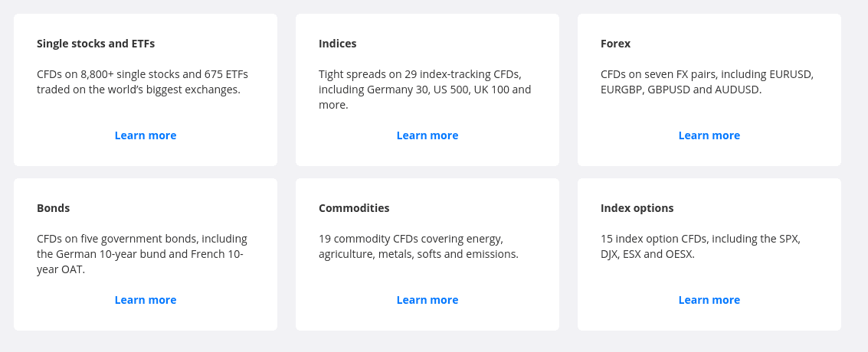The width and height of the screenshot is (868, 352).
Task: Select the Single stocks and ETFs heading
Action: [96, 44]
